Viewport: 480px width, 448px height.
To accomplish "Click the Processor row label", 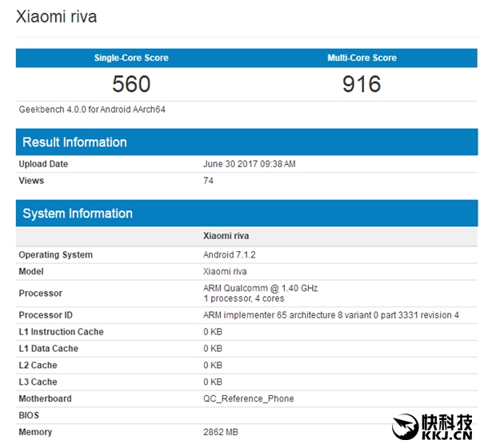I will click(41, 294).
